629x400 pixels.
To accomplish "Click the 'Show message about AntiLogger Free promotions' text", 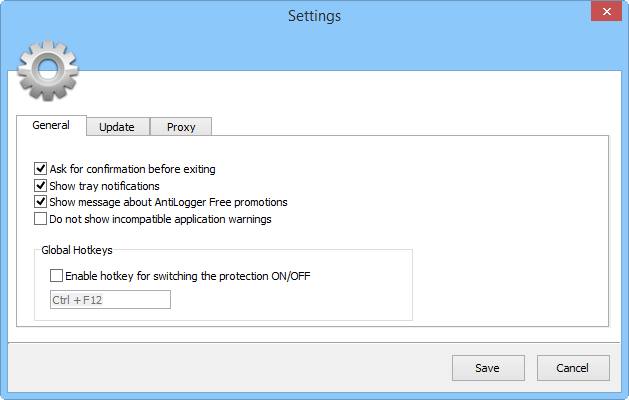I will (168, 202).
